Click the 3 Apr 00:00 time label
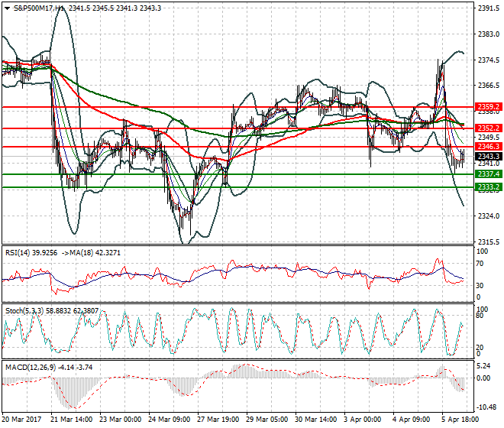This screenshot has height=428, width=504. (x=363, y=419)
